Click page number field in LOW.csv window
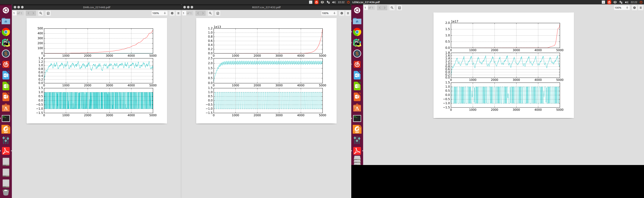644x198 pixels. 366,8
